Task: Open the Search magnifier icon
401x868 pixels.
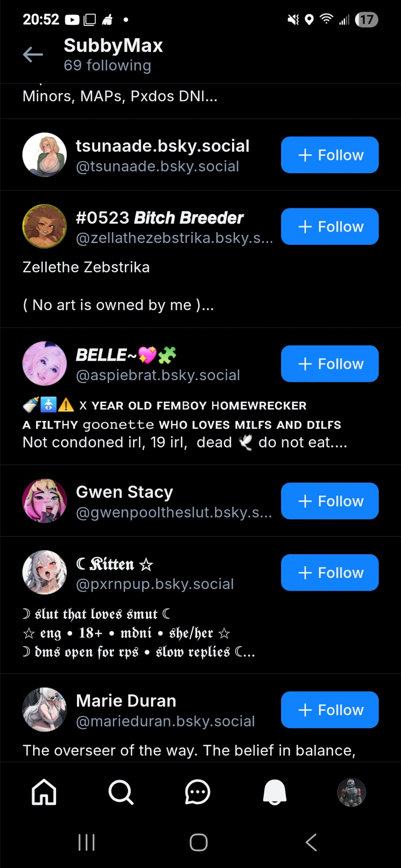Action: coord(121,792)
